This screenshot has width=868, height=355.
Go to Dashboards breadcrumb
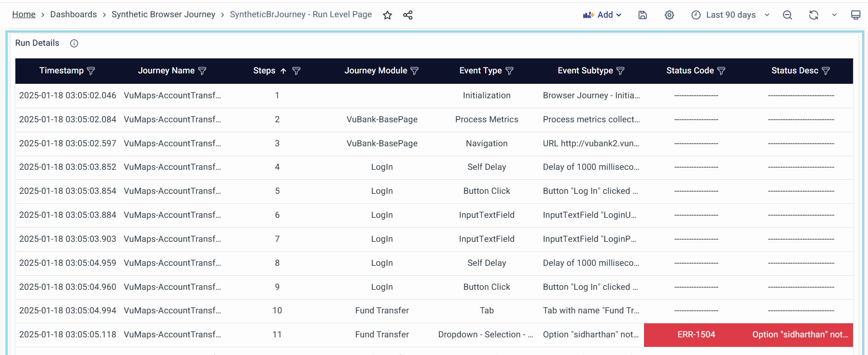pos(73,14)
